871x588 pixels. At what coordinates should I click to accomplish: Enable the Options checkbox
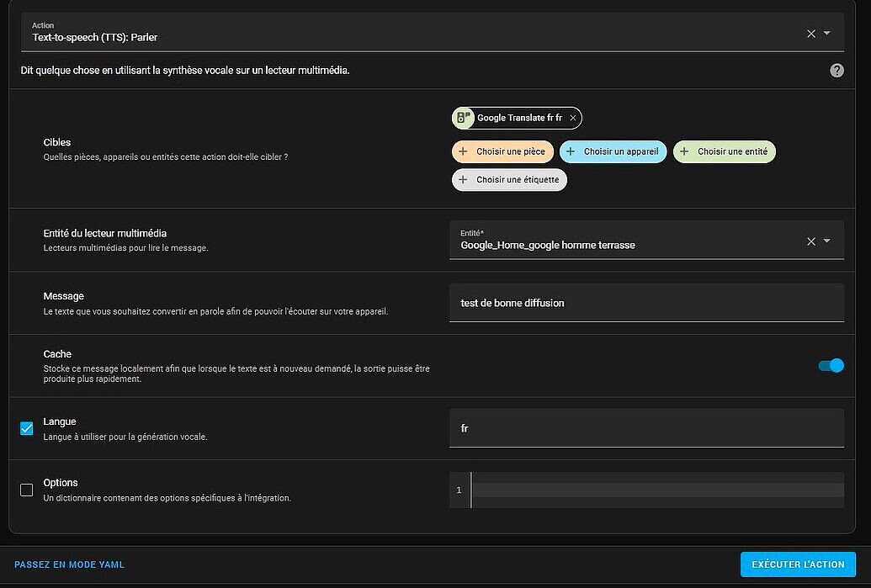(x=26, y=490)
